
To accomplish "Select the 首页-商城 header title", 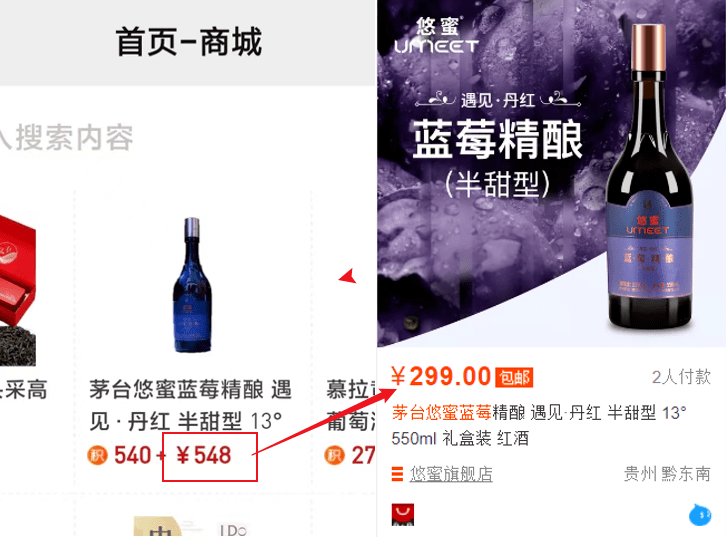I will [189, 42].
